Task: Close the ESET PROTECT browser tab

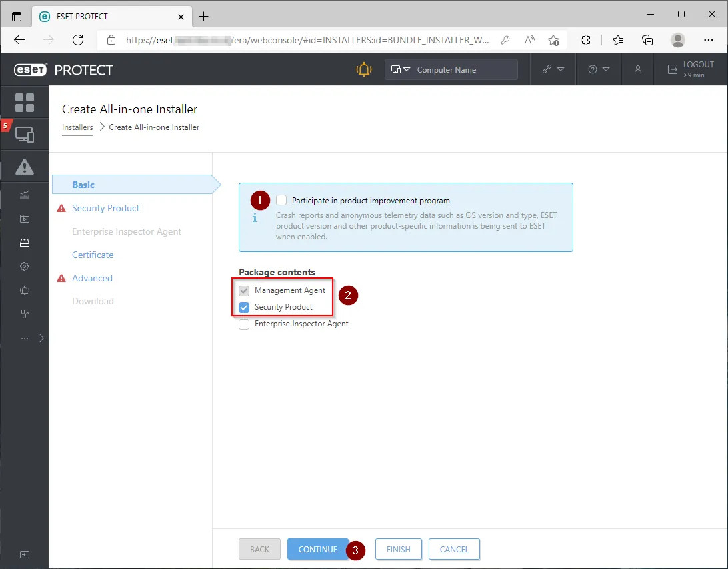Action: [x=181, y=17]
